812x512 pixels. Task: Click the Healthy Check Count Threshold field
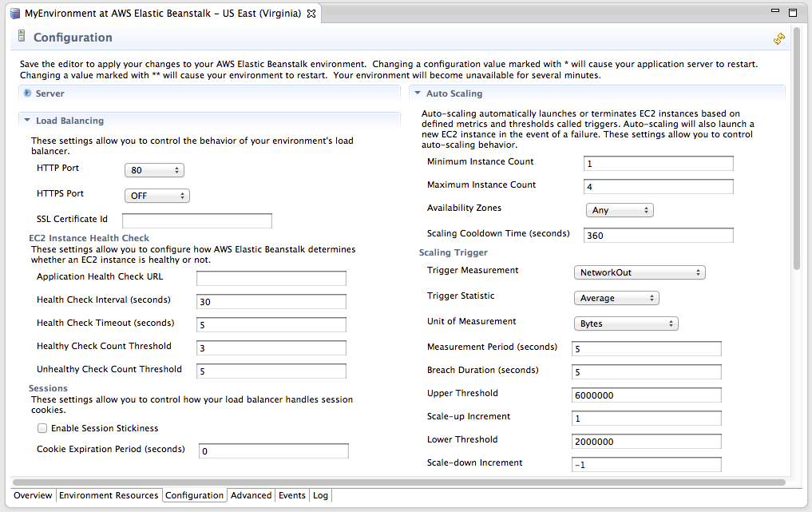[x=271, y=348]
